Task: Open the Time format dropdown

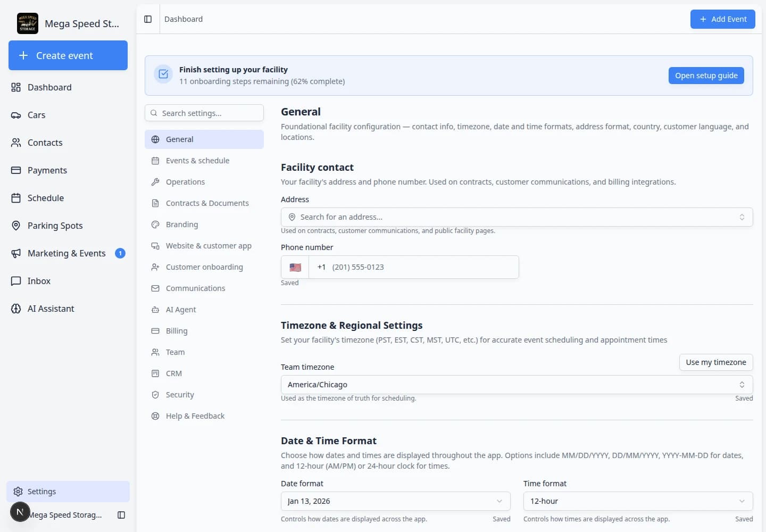Action: pos(638,501)
